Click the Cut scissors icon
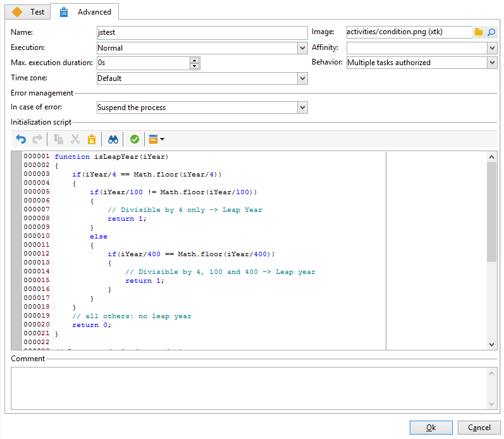The height and width of the screenshot is (439, 504). click(x=75, y=139)
